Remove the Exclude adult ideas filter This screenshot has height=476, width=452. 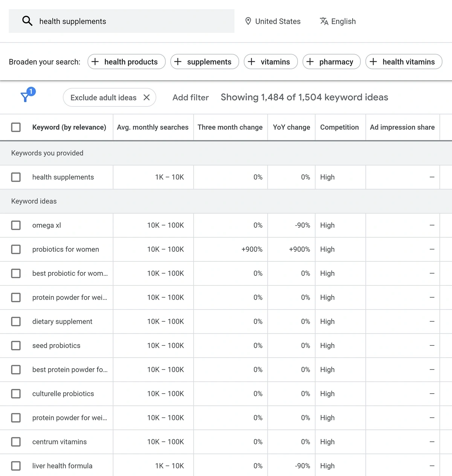click(147, 97)
